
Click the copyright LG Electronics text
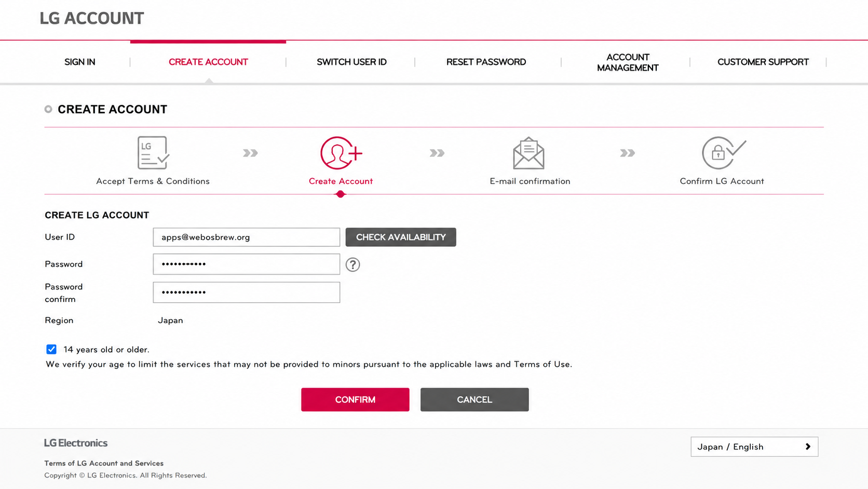tap(126, 475)
